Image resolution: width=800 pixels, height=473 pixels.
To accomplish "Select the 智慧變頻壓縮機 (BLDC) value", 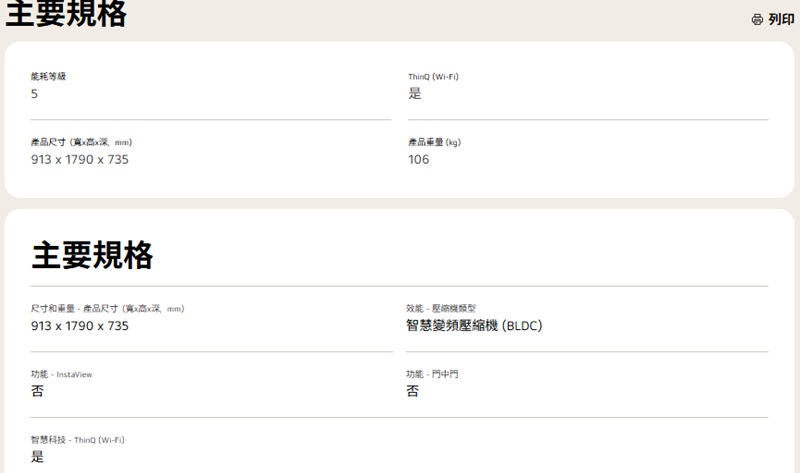I will point(474,326).
